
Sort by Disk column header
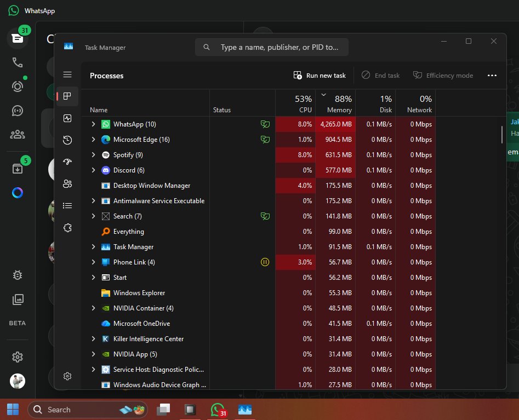pos(375,103)
